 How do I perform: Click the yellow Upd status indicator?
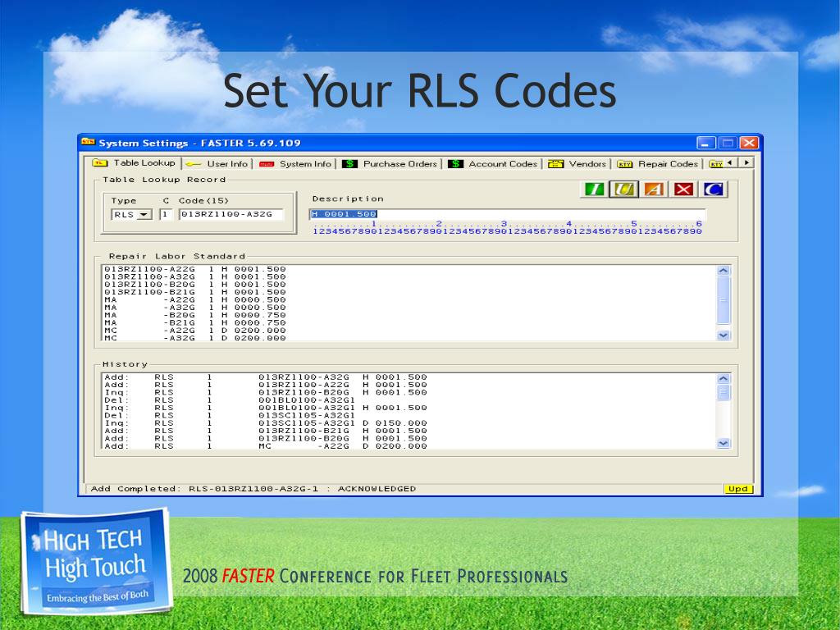point(737,489)
